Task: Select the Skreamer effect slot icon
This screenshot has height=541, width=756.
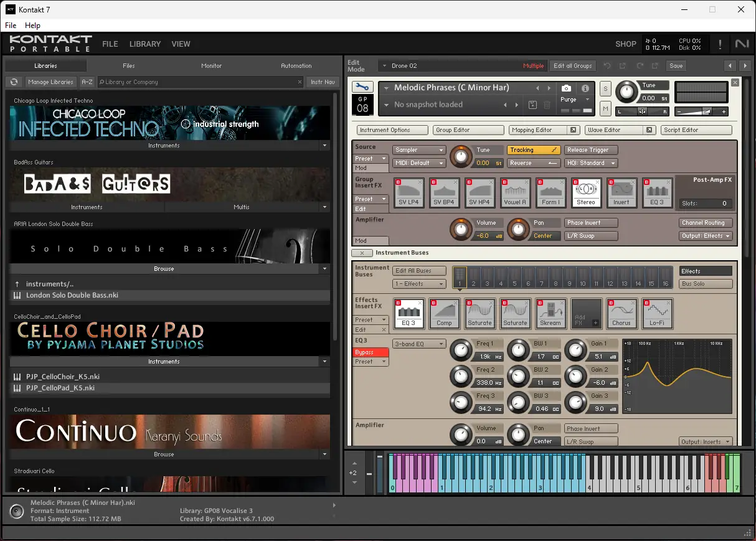Action: point(550,313)
